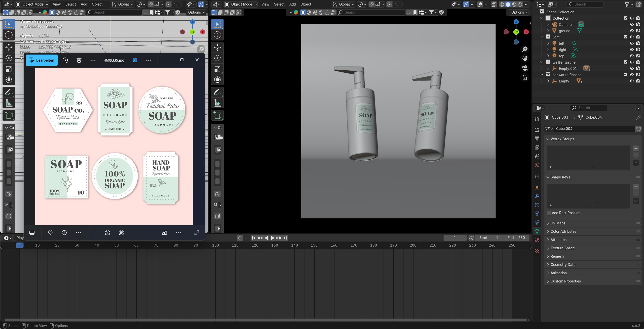Click delete trash icon in photo viewer
The image size is (644, 329).
79,60
